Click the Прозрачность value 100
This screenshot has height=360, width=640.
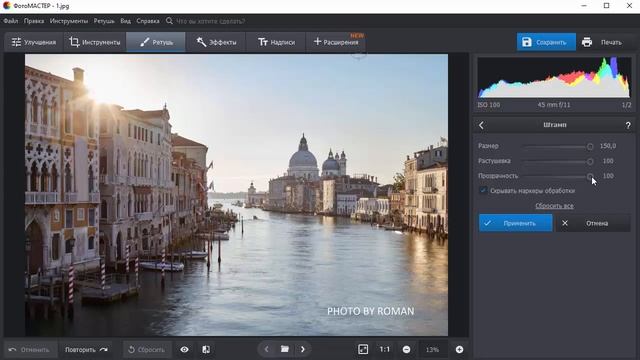click(608, 176)
